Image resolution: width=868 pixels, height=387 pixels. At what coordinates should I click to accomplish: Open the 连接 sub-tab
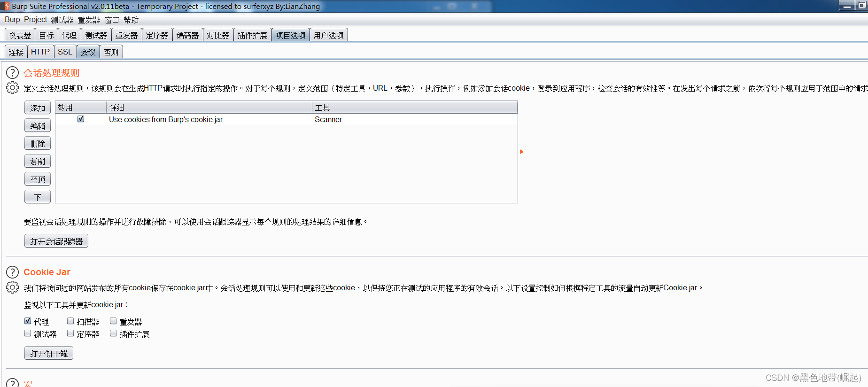click(16, 52)
